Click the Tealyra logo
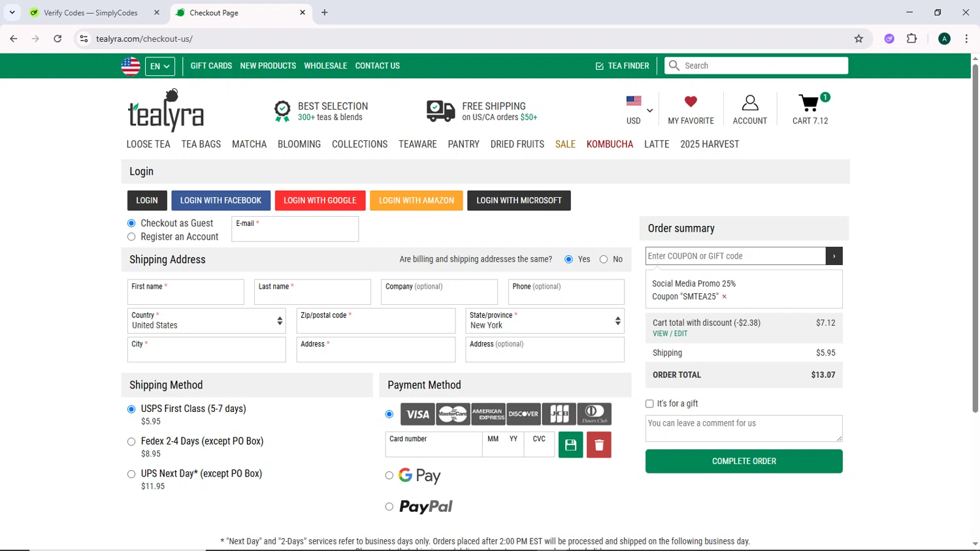 (165, 110)
